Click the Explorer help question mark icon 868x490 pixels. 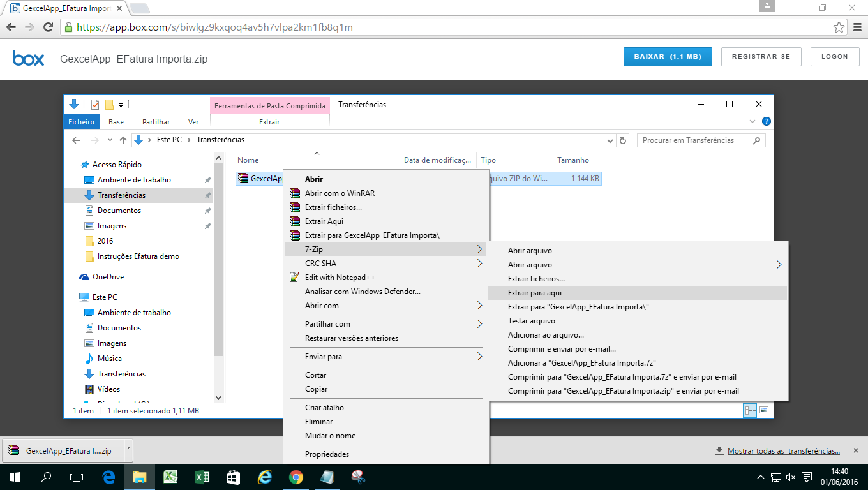click(766, 121)
